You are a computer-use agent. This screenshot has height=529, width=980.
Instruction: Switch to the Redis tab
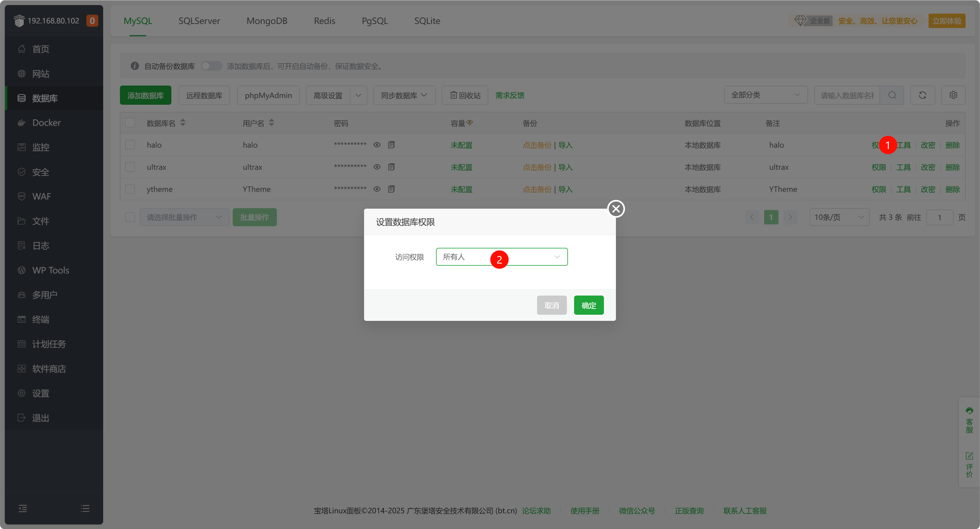coord(324,21)
